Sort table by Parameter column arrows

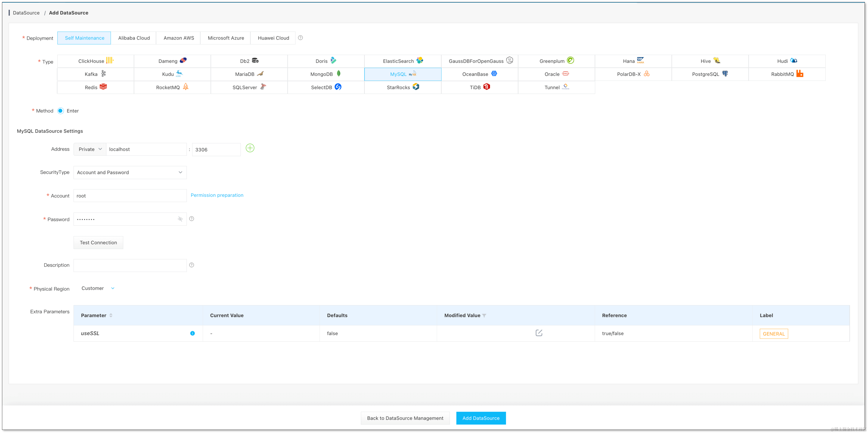pos(111,315)
